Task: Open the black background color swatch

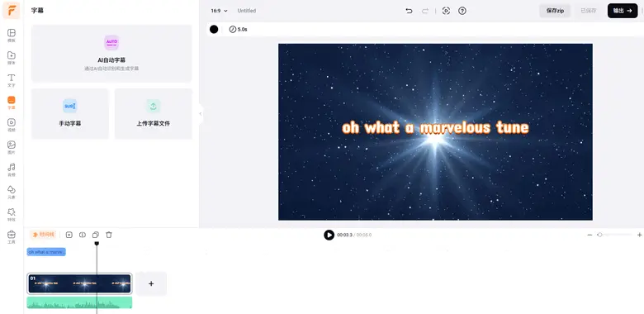Action: [x=214, y=29]
